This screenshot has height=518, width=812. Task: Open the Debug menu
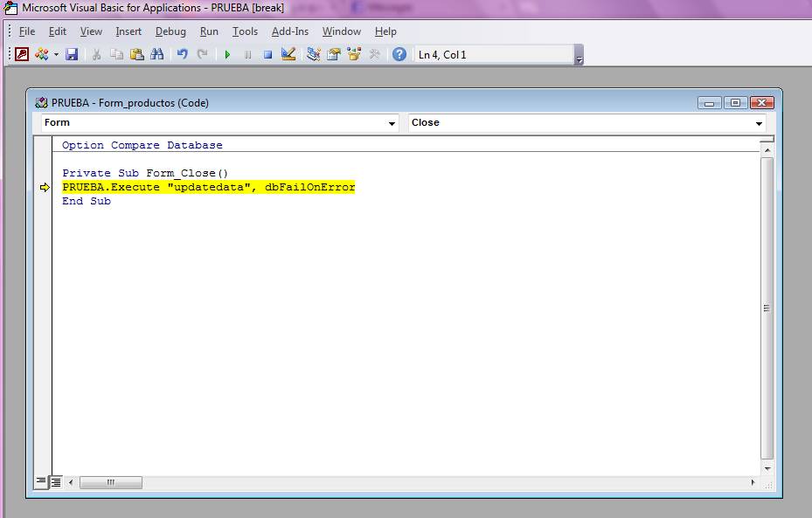point(170,31)
